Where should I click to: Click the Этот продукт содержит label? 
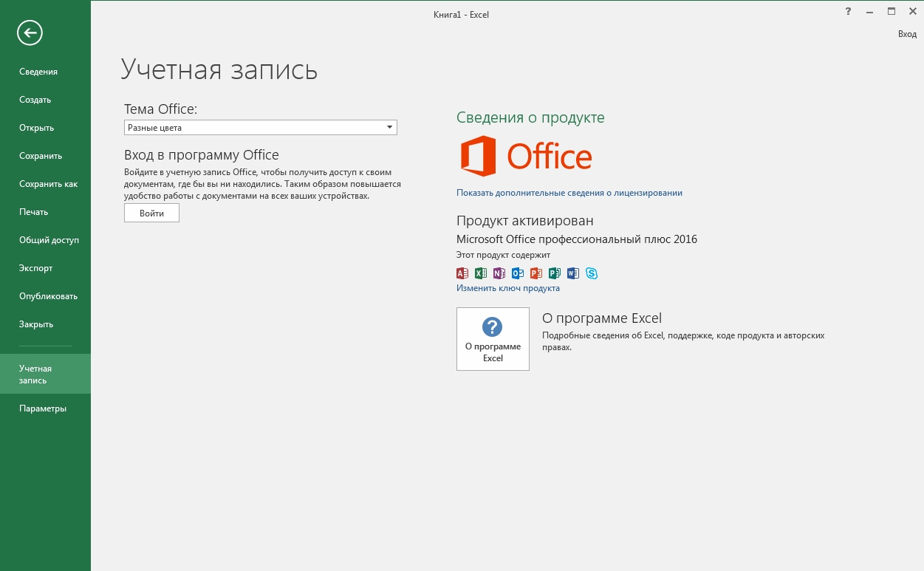point(503,255)
